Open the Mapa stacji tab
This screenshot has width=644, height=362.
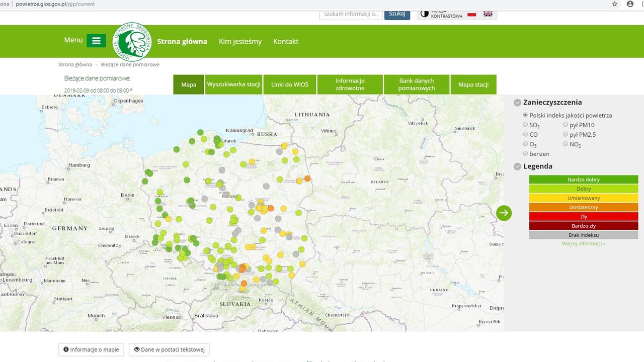473,84
